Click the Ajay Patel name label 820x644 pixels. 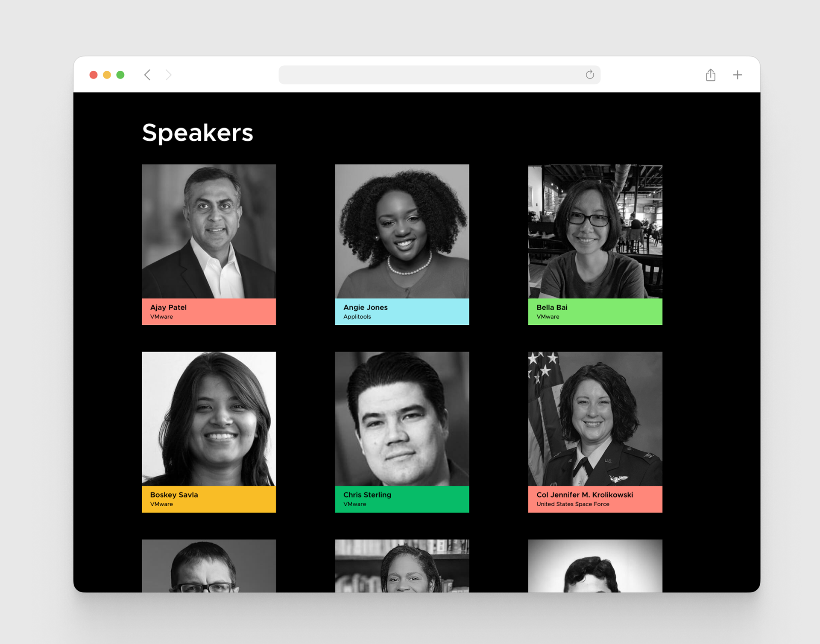[168, 307]
